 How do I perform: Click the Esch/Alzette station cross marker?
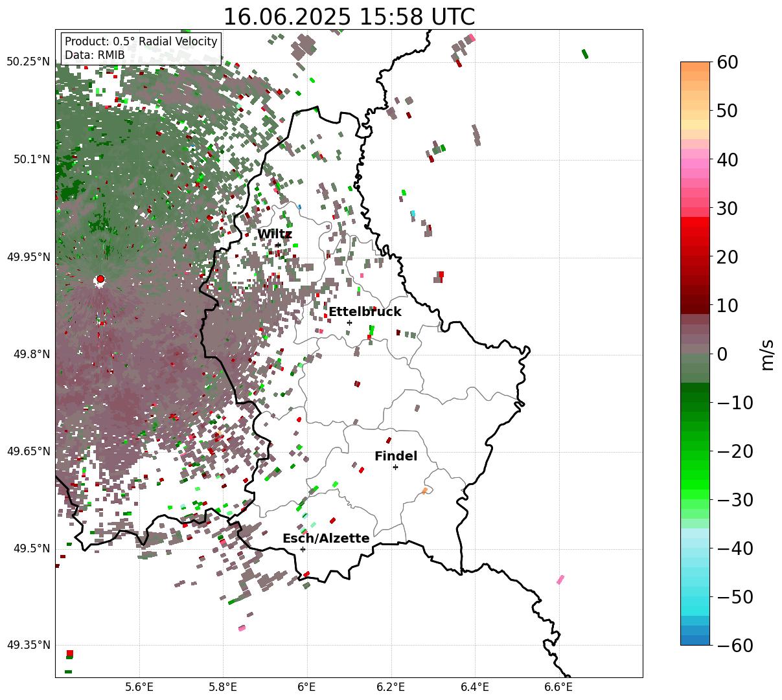point(303,549)
